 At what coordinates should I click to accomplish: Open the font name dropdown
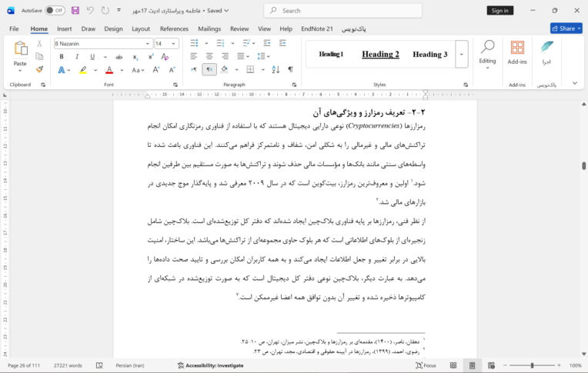[x=147, y=44]
